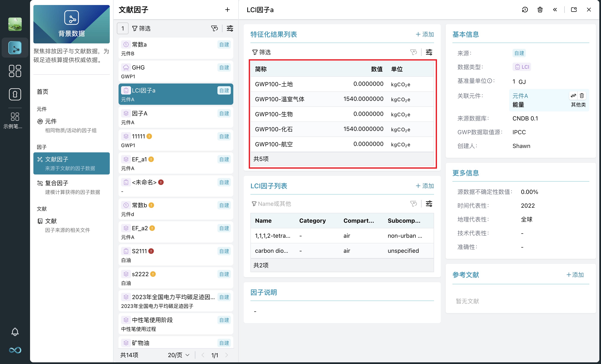The image size is (601, 364).
Task: Open display settings for the LCI因子列表
Action: tap(429, 204)
